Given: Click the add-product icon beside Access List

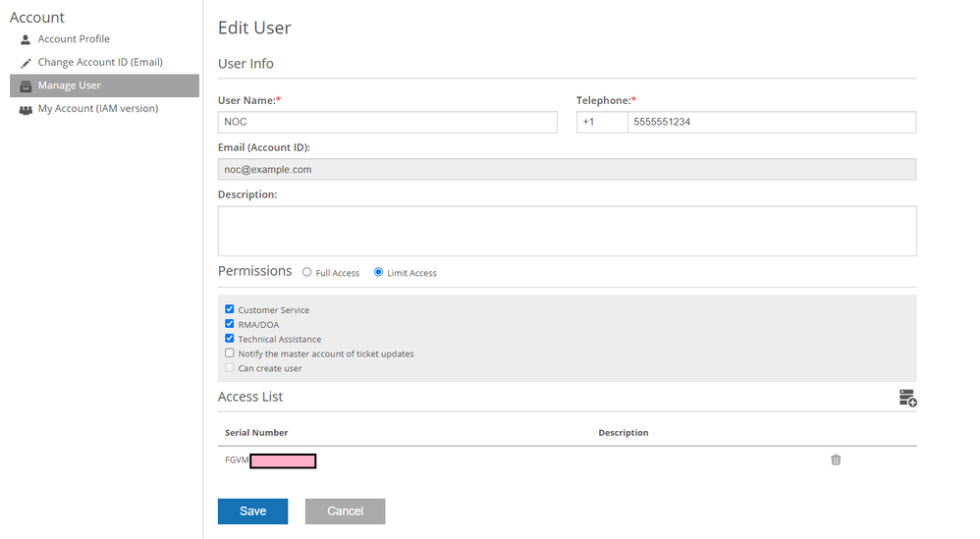Looking at the screenshot, I should click(x=907, y=398).
